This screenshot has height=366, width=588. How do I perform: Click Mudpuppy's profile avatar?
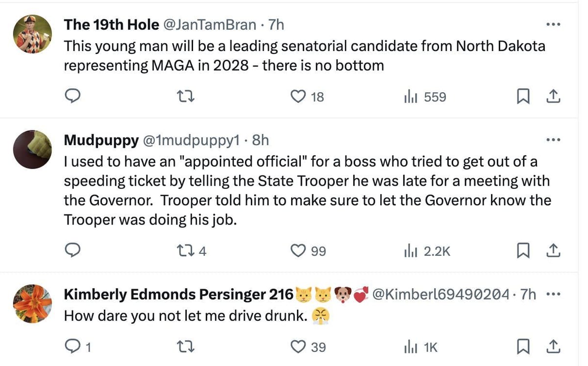(32, 149)
